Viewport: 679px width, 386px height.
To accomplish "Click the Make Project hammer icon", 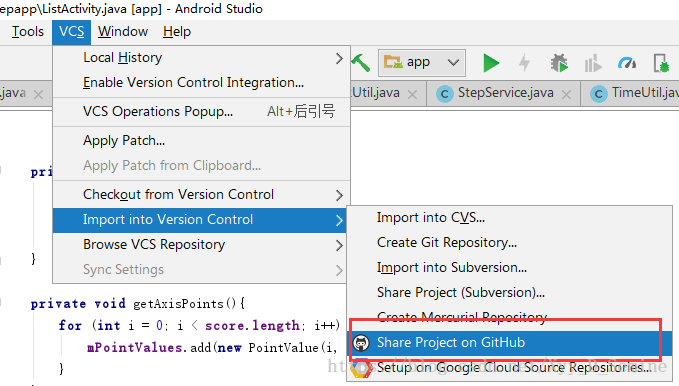I will click(360, 63).
